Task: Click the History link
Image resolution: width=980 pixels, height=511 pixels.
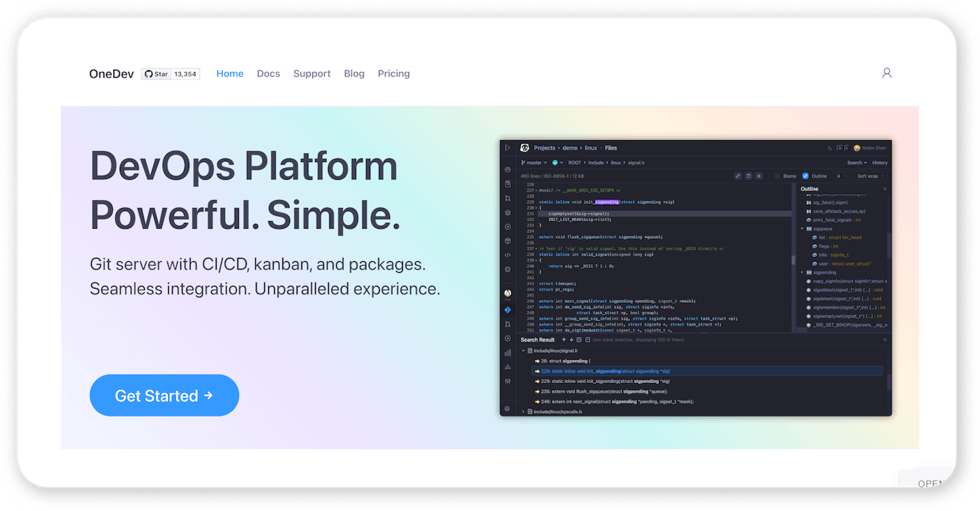Action: (880, 163)
